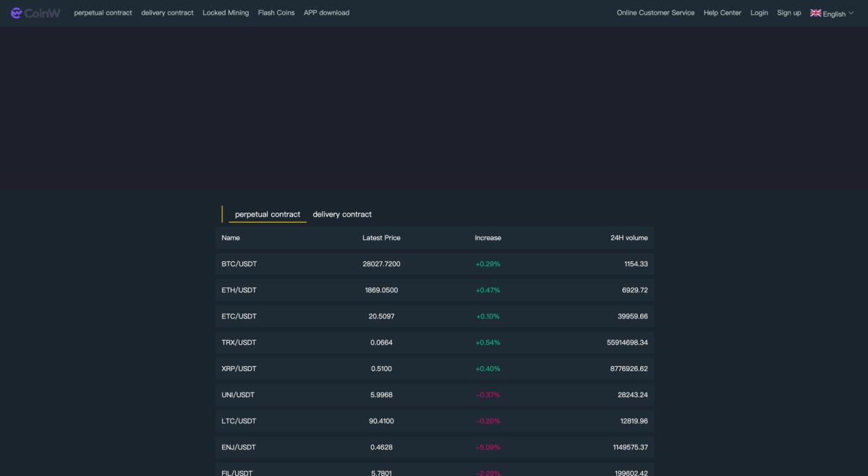Select the perpetual contract tab above the table
The width and height of the screenshot is (868, 476).
tap(267, 214)
